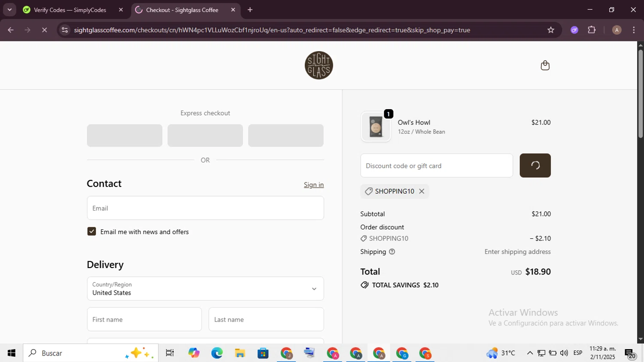
Task: Open the Chrome profile avatar
Action: point(617,30)
